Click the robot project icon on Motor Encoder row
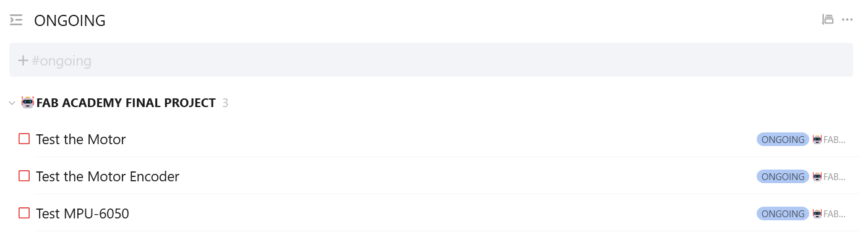Image resolution: width=868 pixels, height=250 pixels. coord(817,177)
